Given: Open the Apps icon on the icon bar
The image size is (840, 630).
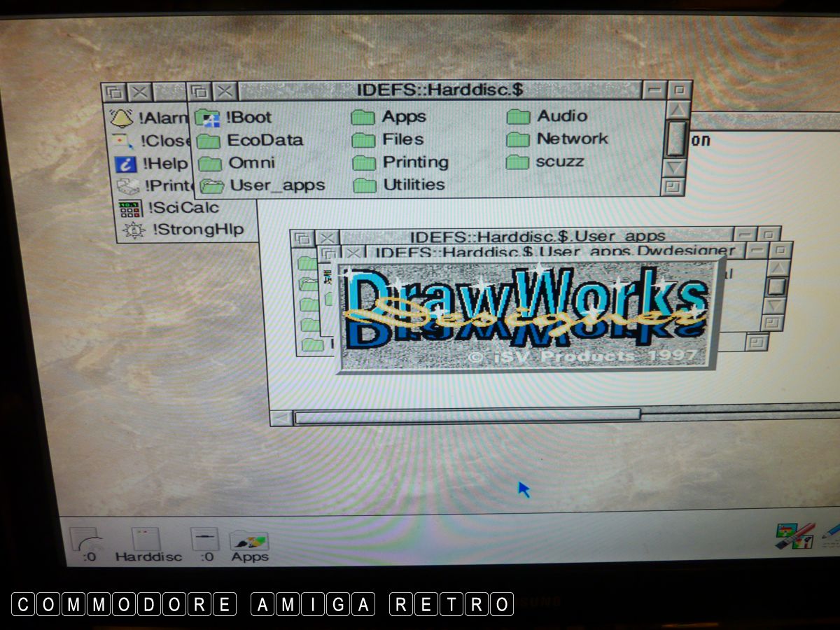Looking at the screenshot, I should 249,542.
